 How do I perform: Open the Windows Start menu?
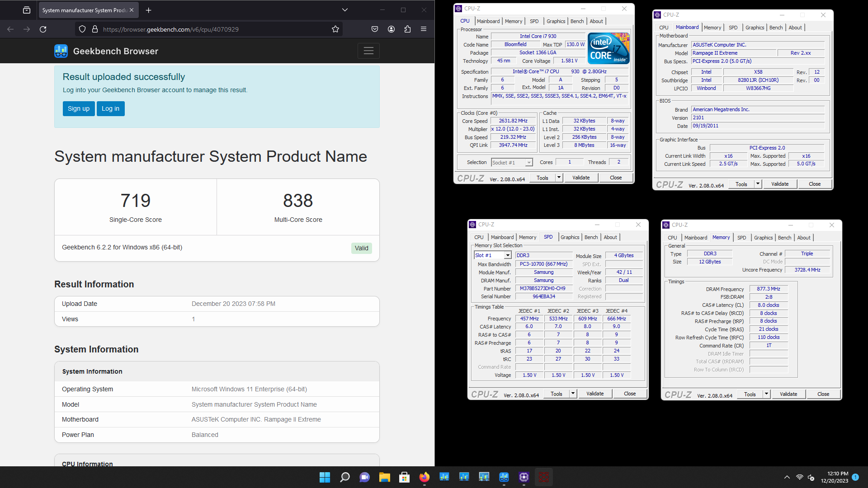pos(325,477)
